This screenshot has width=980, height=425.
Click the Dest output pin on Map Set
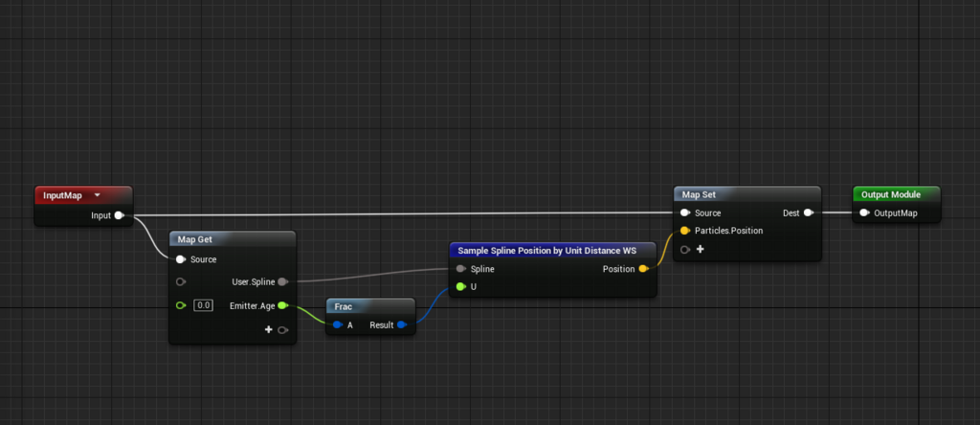[x=808, y=213]
